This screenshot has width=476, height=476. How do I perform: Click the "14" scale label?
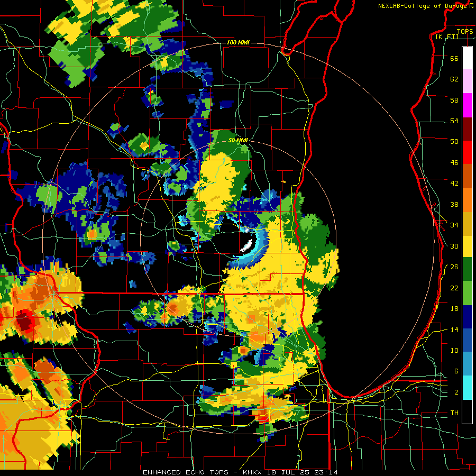tap(454, 330)
